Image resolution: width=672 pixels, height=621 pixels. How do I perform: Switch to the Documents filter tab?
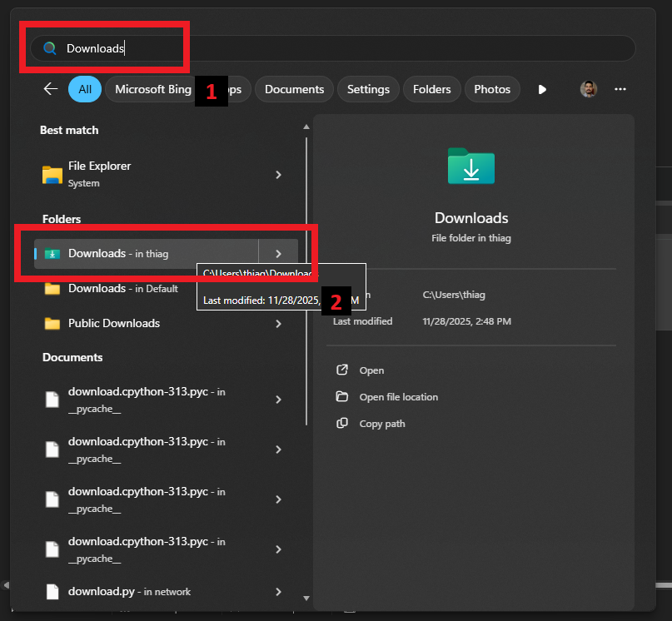pyautogui.click(x=294, y=89)
